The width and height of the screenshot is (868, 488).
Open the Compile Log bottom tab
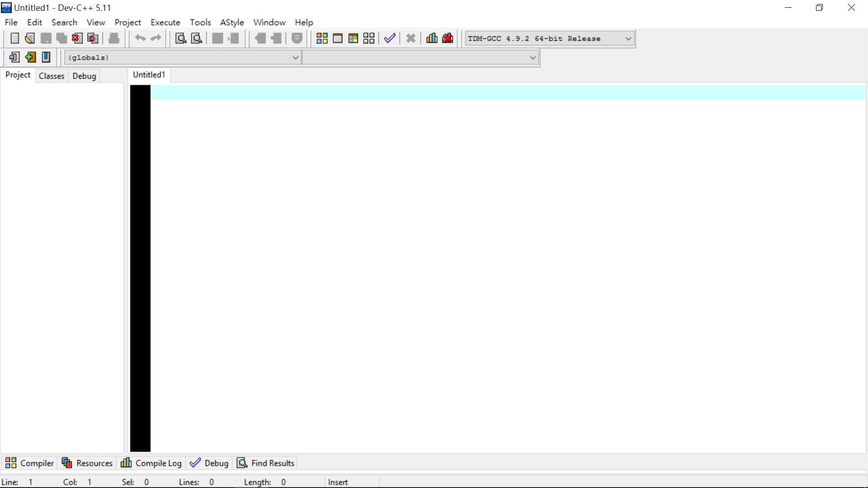(x=151, y=463)
